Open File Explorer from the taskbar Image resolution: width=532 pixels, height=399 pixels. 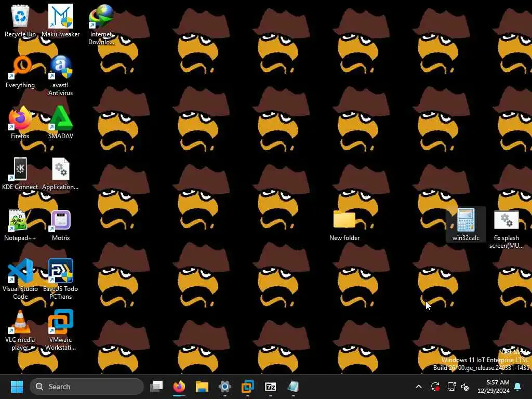[202, 387]
